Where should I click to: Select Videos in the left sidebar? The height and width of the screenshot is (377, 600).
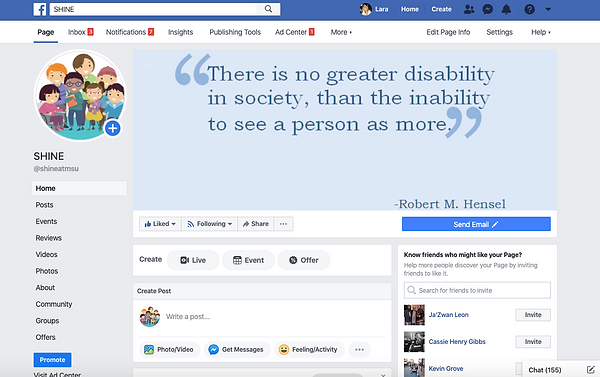[x=46, y=254]
